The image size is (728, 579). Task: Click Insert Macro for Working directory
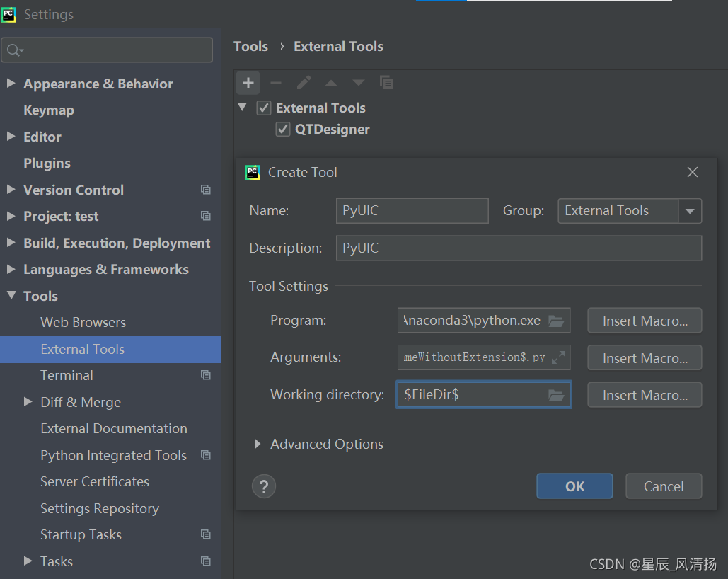645,395
